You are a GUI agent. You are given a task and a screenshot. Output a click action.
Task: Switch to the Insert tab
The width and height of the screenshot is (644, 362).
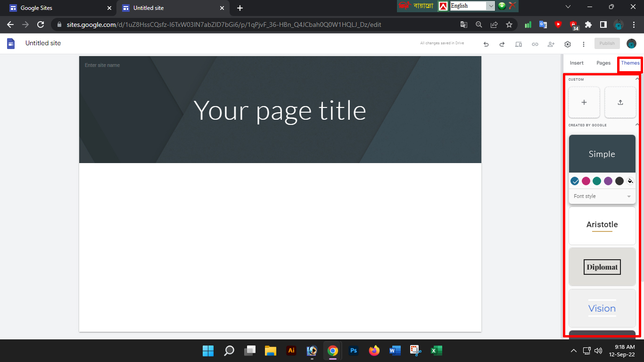click(577, 63)
